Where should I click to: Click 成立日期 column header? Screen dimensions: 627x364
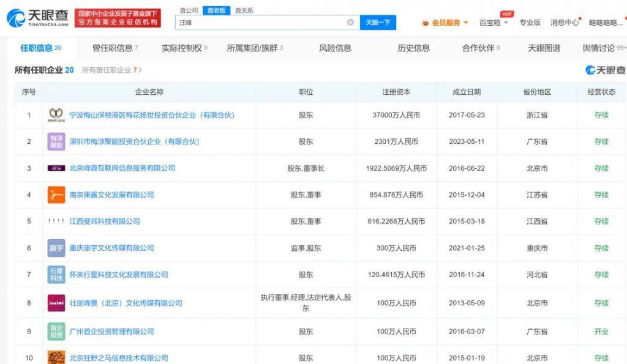point(466,92)
